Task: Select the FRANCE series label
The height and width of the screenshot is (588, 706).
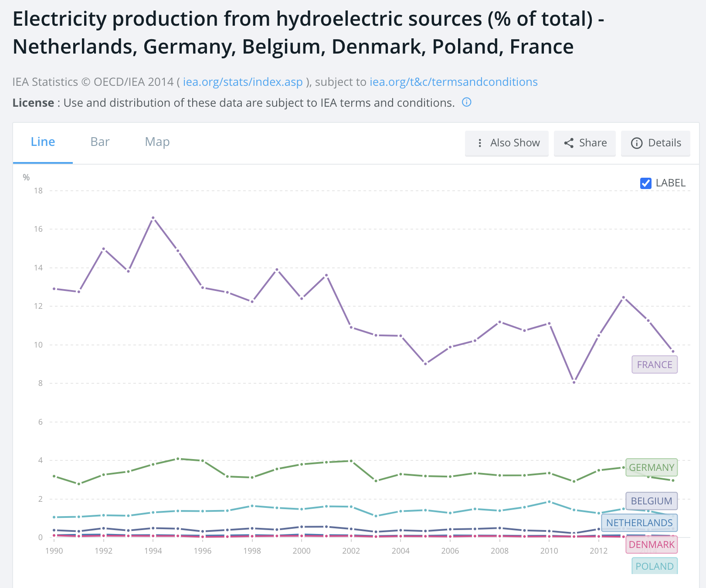Action: coord(655,365)
